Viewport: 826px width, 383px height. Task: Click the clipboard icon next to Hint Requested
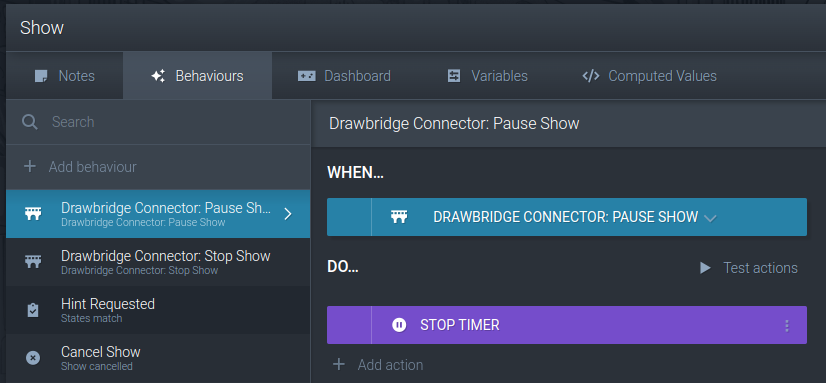click(x=33, y=310)
